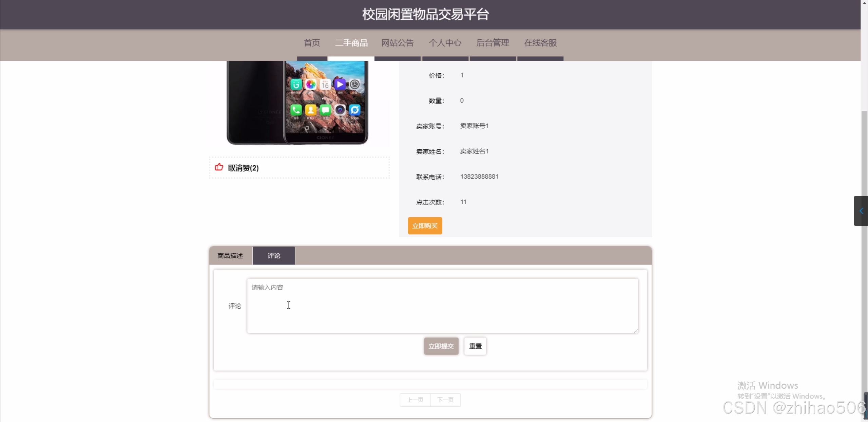Submit the comment with 立即提交
The image size is (868, 422).
441,346
